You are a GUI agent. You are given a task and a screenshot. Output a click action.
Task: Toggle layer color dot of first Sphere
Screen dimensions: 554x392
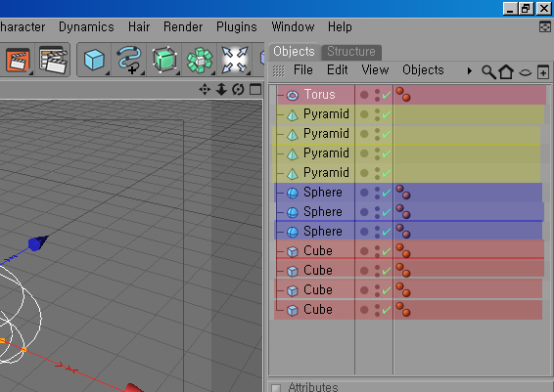[364, 193]
